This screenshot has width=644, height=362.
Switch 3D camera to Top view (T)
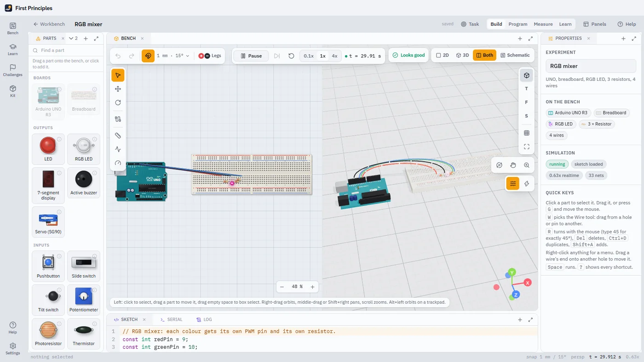[527, 89]
